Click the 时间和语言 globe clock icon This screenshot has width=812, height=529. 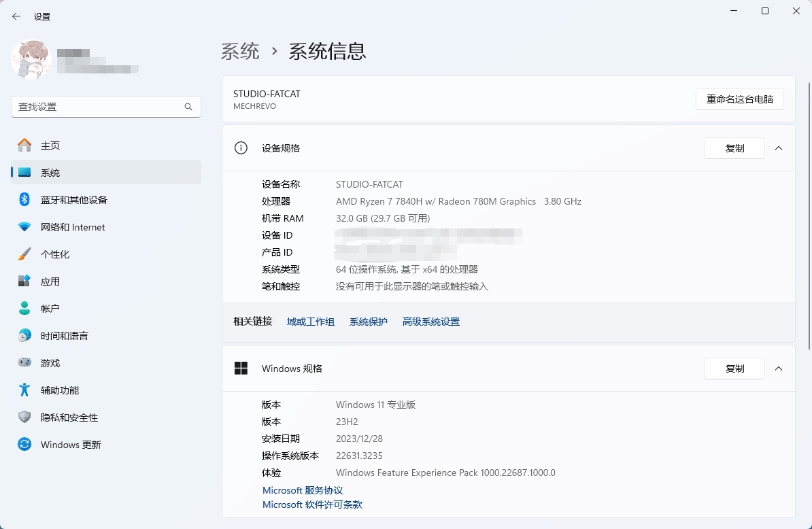[24, 335]
